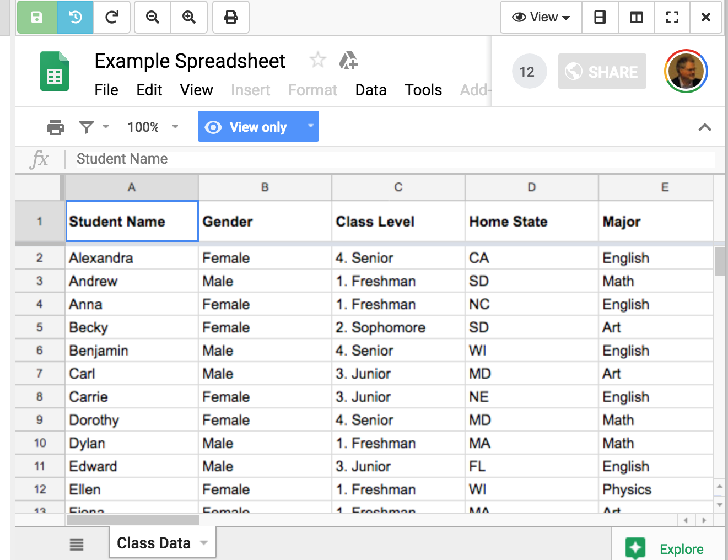Toggle the horizontal split layout icon

[x=600, y=18]
